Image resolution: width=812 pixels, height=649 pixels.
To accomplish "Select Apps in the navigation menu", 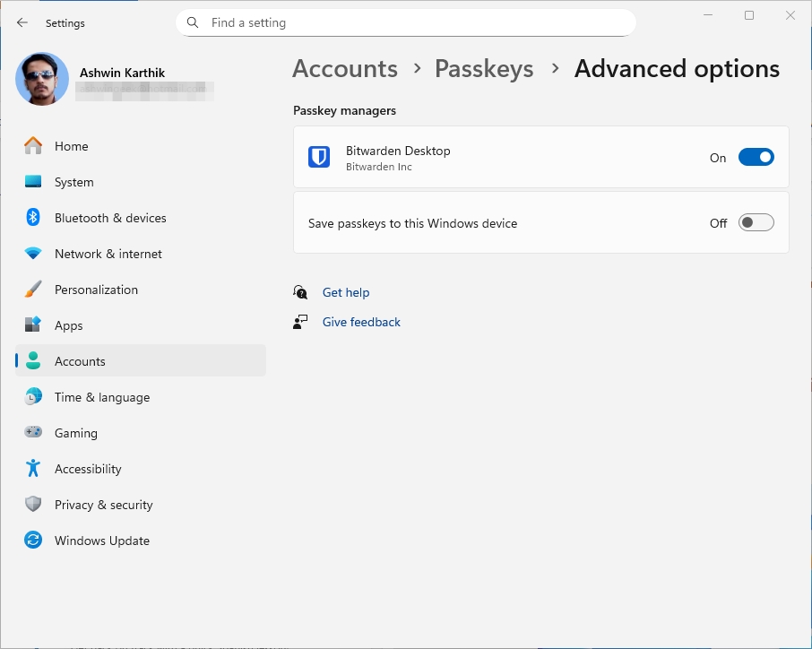I will [x=68, y=325].
